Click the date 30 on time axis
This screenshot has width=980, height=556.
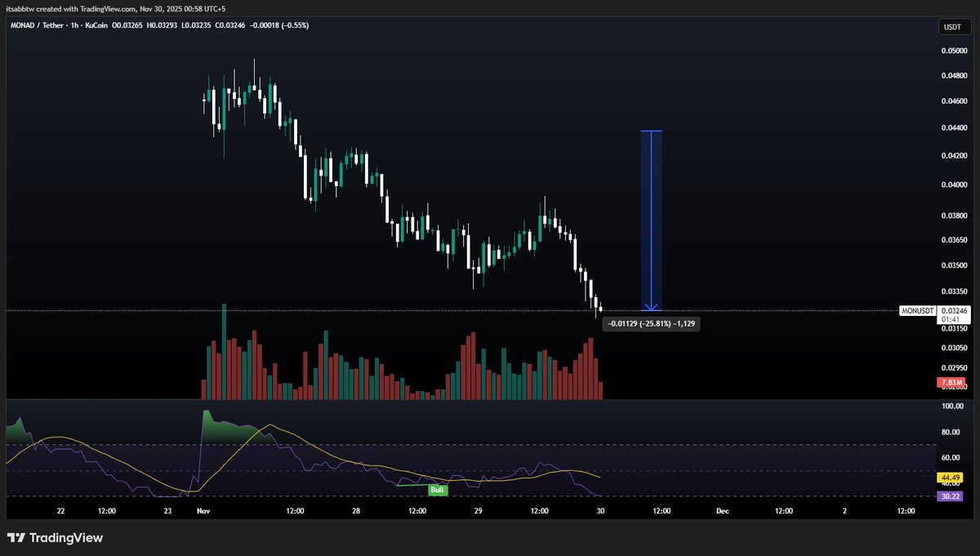601,511
